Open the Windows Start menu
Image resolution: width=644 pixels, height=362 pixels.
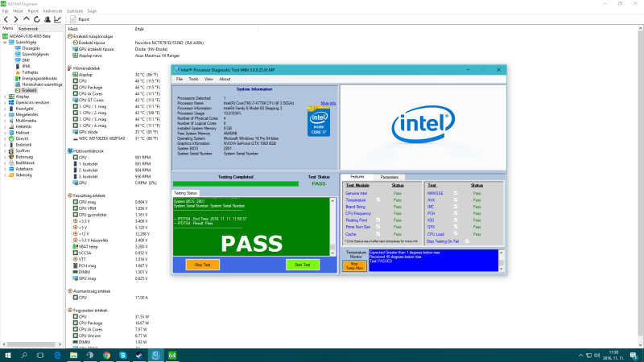8,356
